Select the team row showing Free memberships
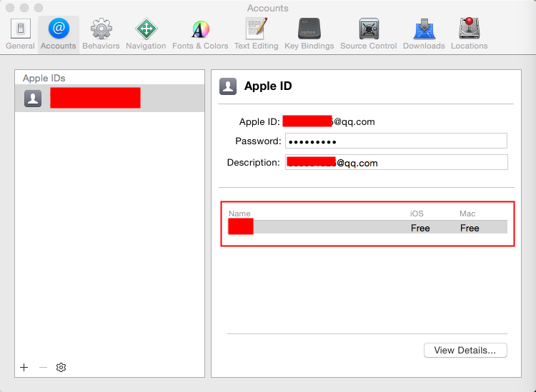The height and width of the screenshot is (392, 536). pos(367,227)
